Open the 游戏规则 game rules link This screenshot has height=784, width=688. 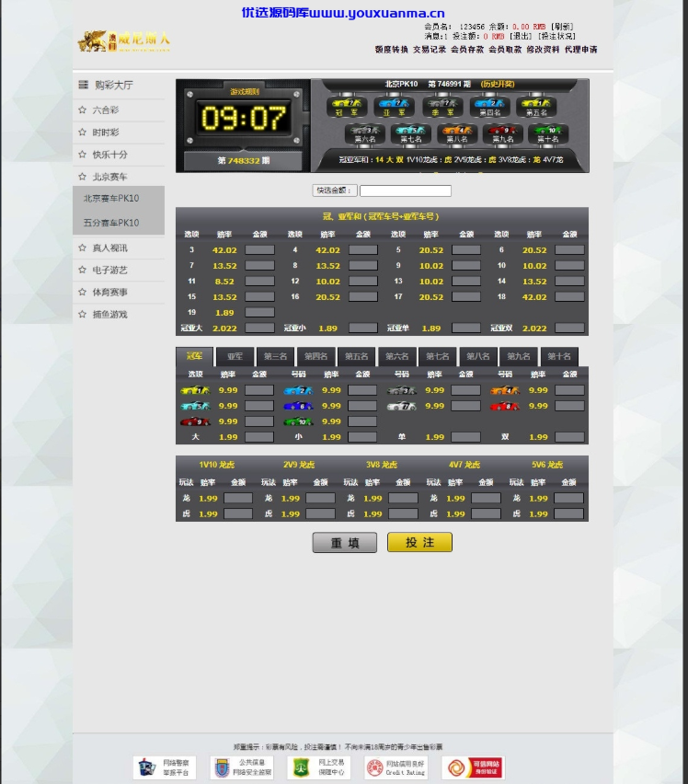point(245,91)
